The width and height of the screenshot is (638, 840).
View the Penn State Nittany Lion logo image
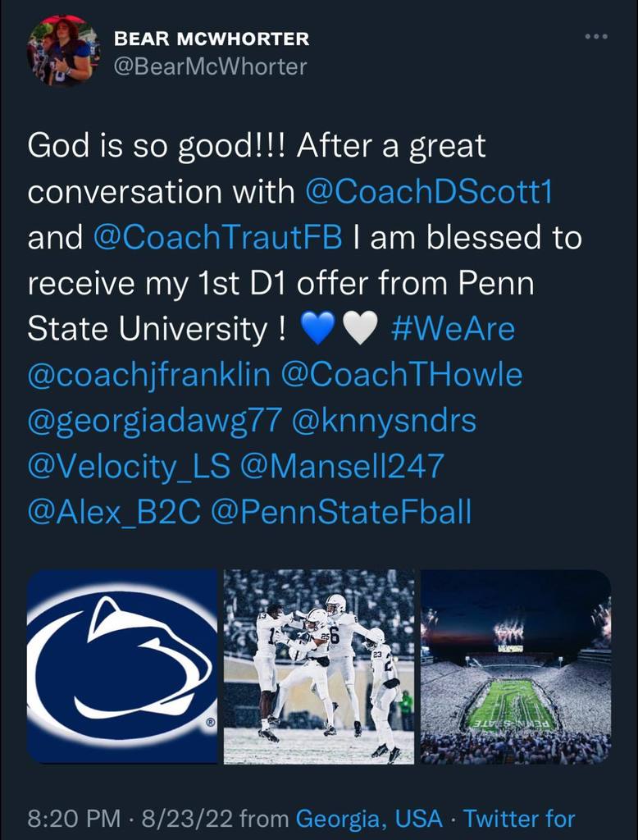pos(122,667)
